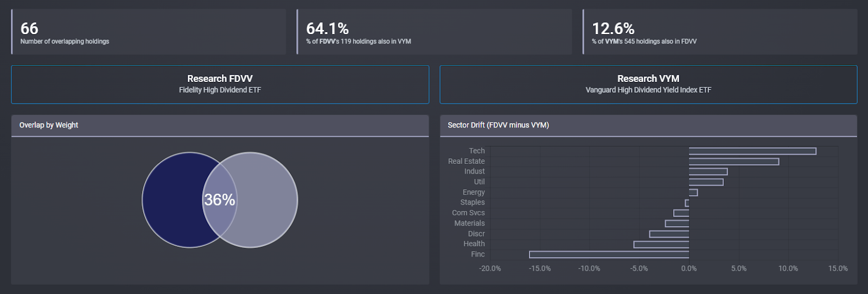Click the Com Svcs sector bar
The width and height of the screenshot is (868, 294).
pyautogui.click(x=681, y=213)
